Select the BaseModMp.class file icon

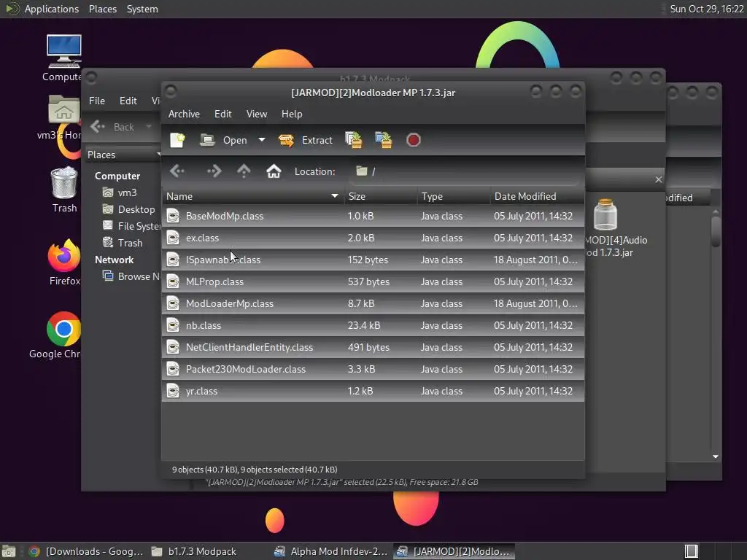(x=173, y=216)
